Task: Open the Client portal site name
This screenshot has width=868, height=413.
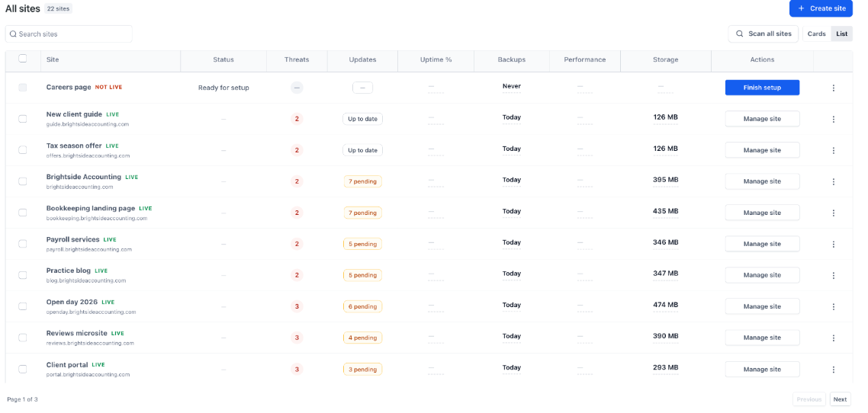Action: (x=67, y=365)
